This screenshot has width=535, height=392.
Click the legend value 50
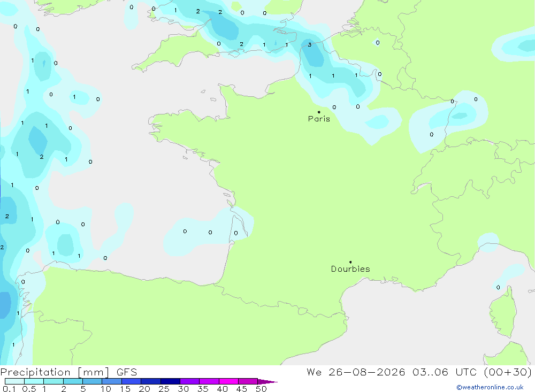(x=261, y=389)
